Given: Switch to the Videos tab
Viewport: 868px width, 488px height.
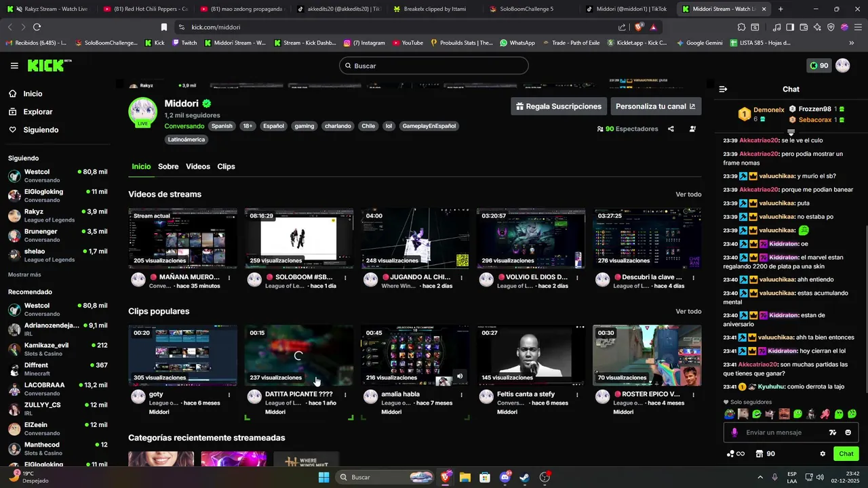Looking at the screenshot, I should pyautogui.click(x=198, y=167).
